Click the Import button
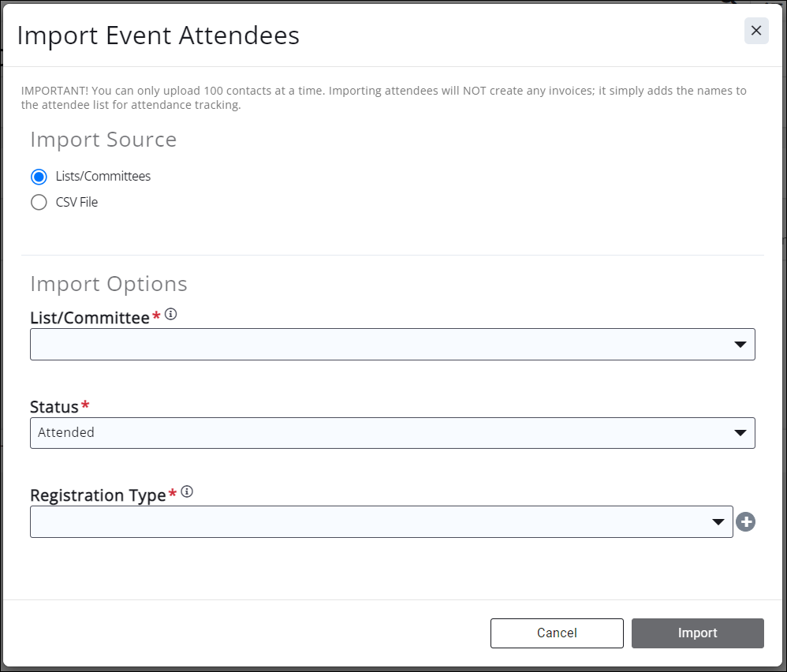 697,633
